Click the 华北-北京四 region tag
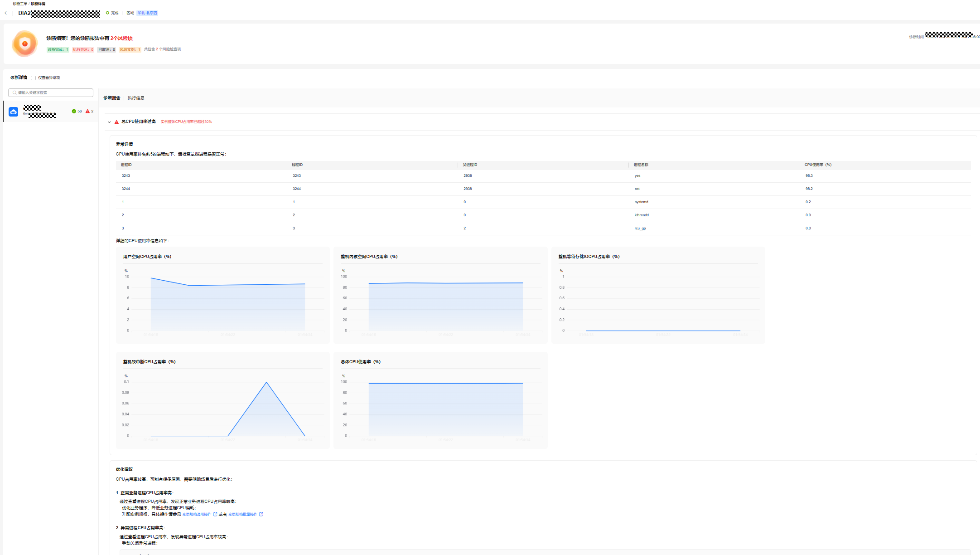Image resolution: width=980 pixels, height=555 pixels. [x=147, y=13]
